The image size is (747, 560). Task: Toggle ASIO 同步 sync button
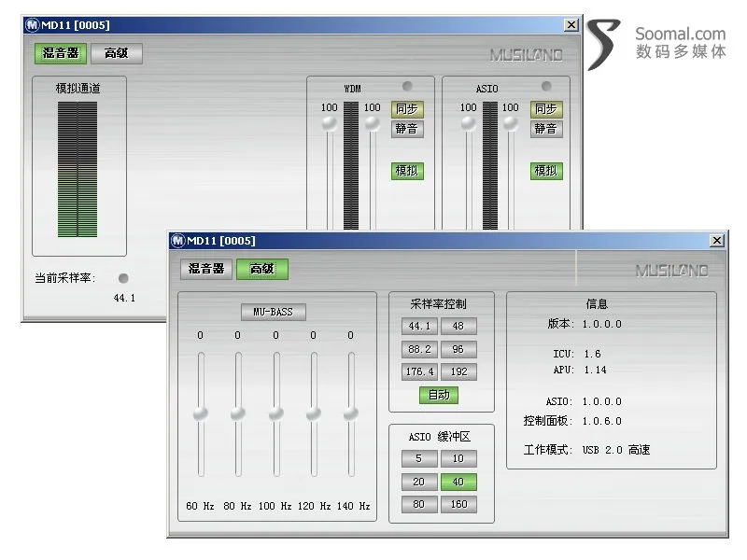pos(546,109)
